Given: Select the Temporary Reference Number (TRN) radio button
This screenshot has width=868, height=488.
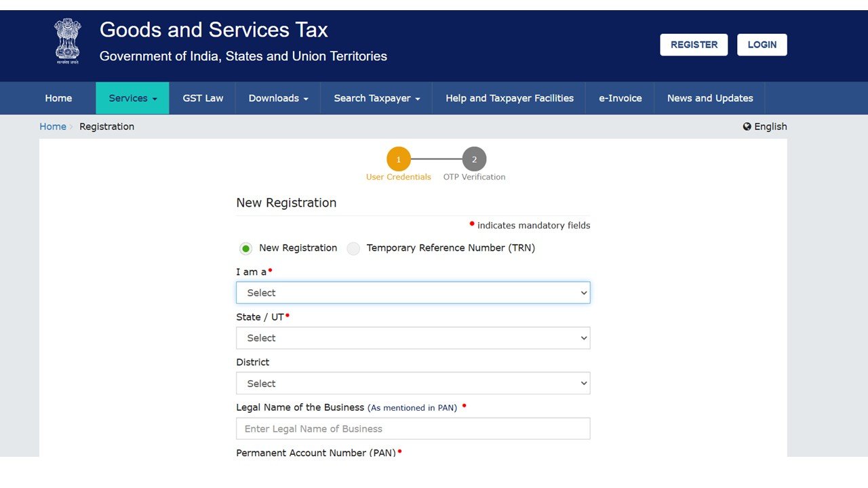Looking at the screenshot, I should (x=353, y=249).
